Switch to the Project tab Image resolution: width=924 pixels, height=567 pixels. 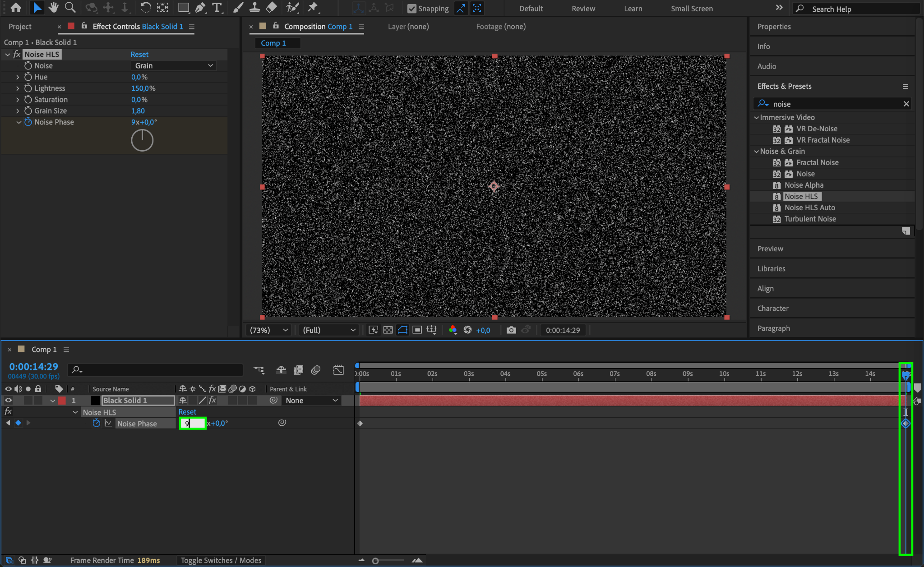point(20,27)
